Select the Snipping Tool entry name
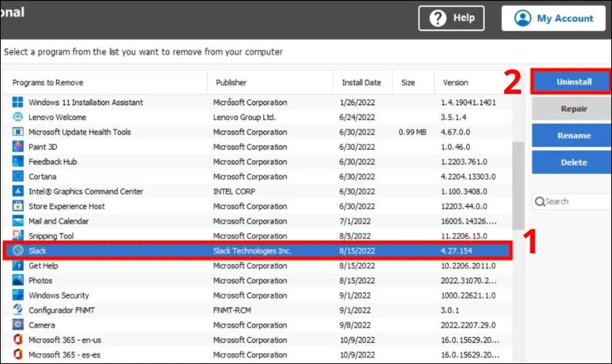Screen dimensions: 612x364 click(x=51, y=236)
